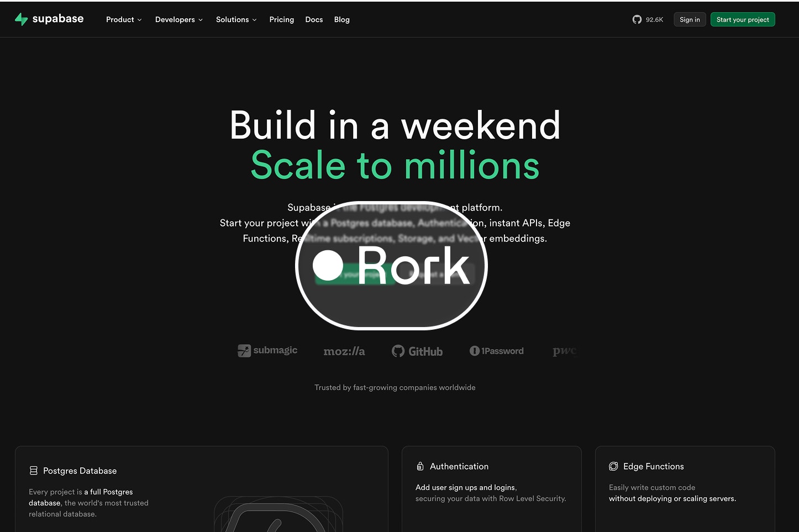The height and width of the screenshot is (532, 799).
Task: Click Start your project in header
Action: pos(743,19)
